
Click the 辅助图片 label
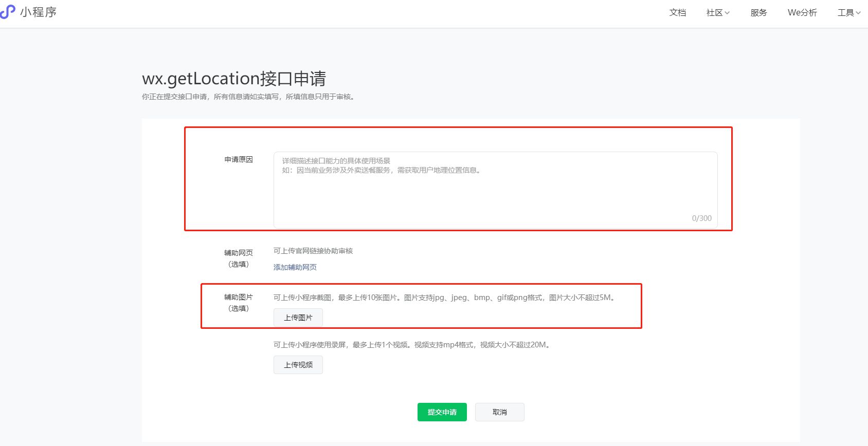[239, 297]
